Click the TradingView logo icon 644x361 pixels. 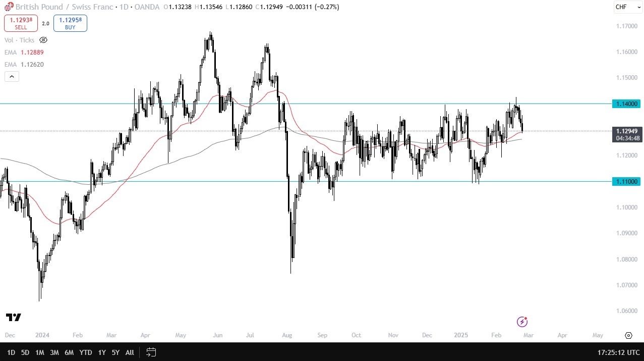(14, 317)
